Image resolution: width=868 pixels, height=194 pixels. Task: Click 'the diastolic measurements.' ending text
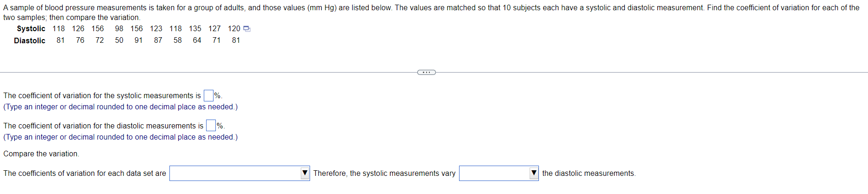(589, 173)
